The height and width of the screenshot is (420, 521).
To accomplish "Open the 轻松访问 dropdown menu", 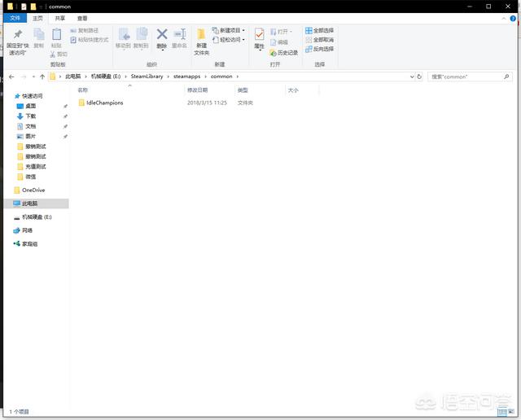I will coord(230,40).
